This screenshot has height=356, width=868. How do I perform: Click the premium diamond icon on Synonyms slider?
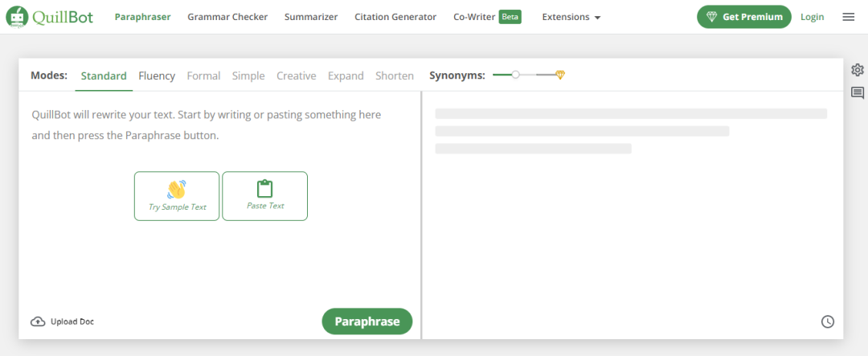(x=560, y=75)
